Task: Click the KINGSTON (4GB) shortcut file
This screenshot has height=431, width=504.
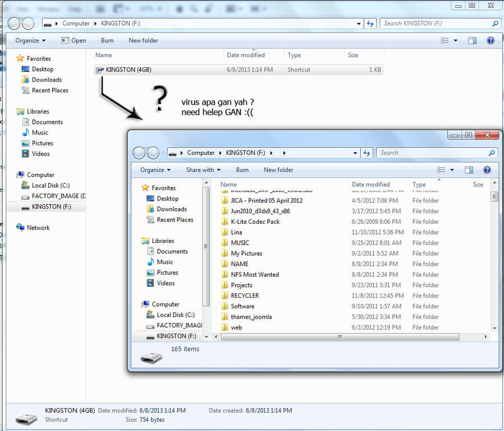Action: tap(128, 69)
